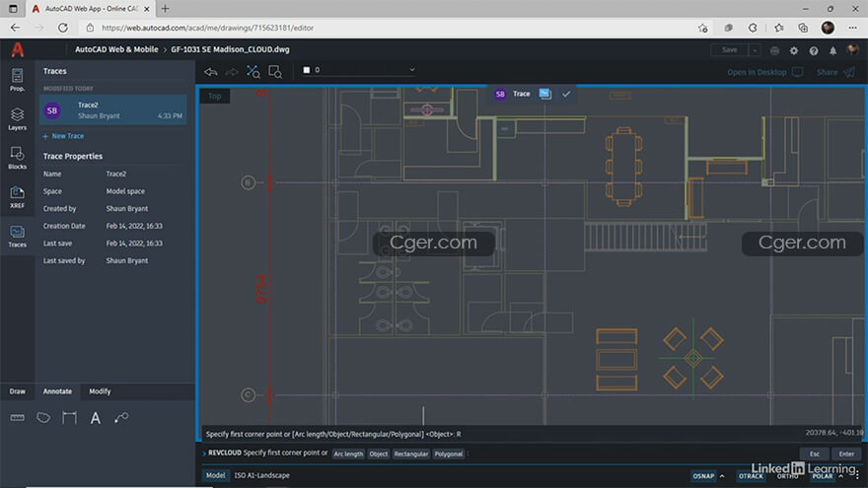Open the Save dropdown arrow
The height and width of the screenshot is (488, 868).
click(754, 50)
